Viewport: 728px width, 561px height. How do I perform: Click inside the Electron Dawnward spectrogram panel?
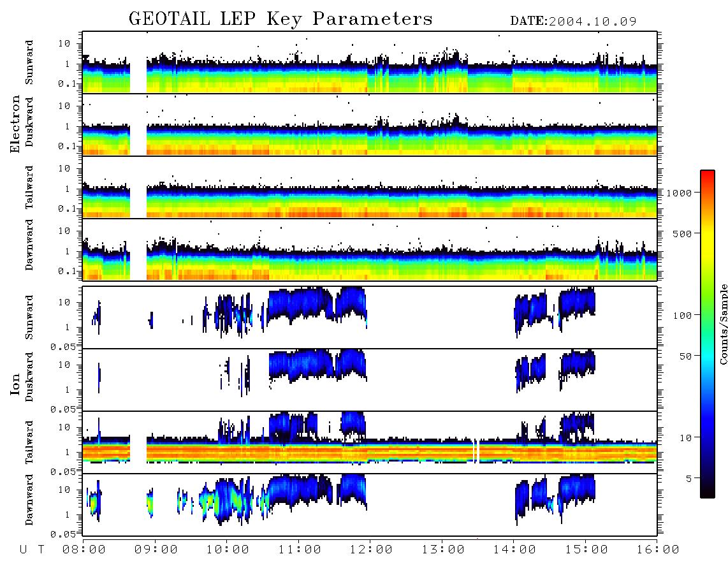pyautogui.click(x=370, y=249)
